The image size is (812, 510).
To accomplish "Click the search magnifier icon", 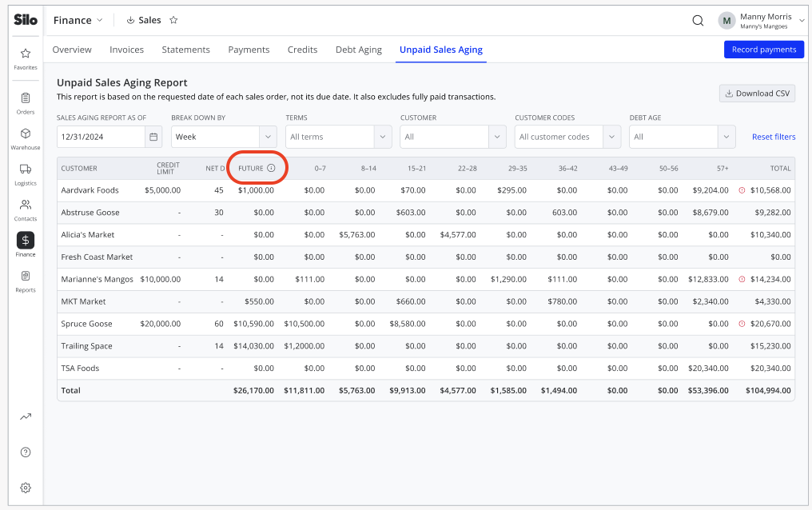I will pyautogui.click(x=698, y=21).
